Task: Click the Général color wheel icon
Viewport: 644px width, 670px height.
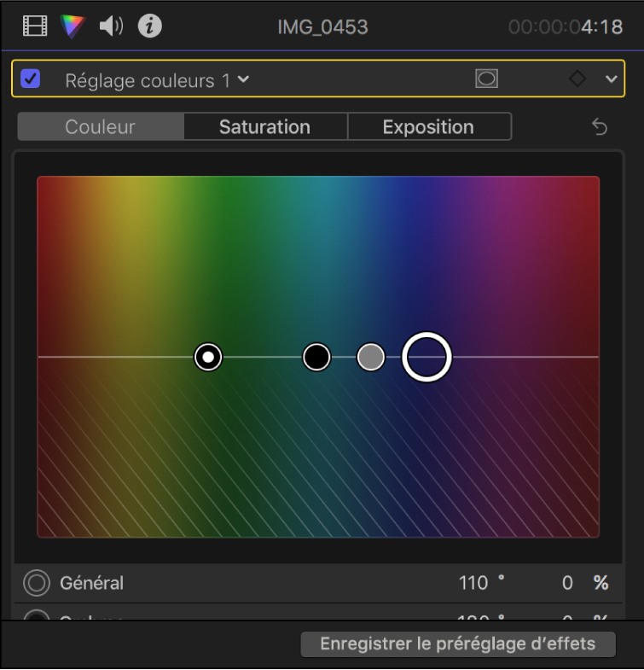Action: [36, 583]
